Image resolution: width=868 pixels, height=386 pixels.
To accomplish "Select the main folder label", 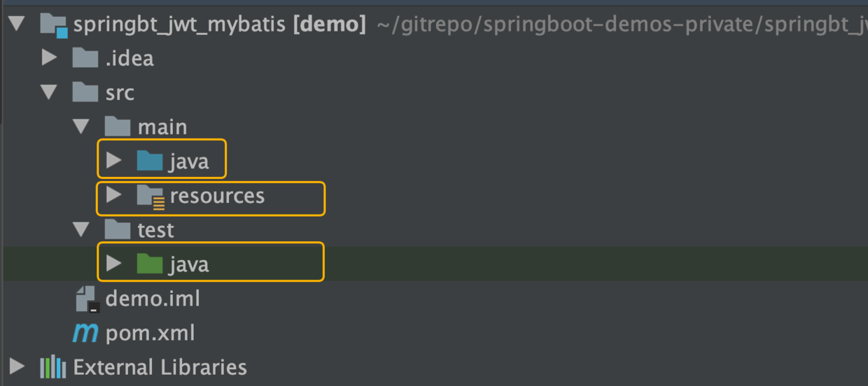I will [162, 127].
